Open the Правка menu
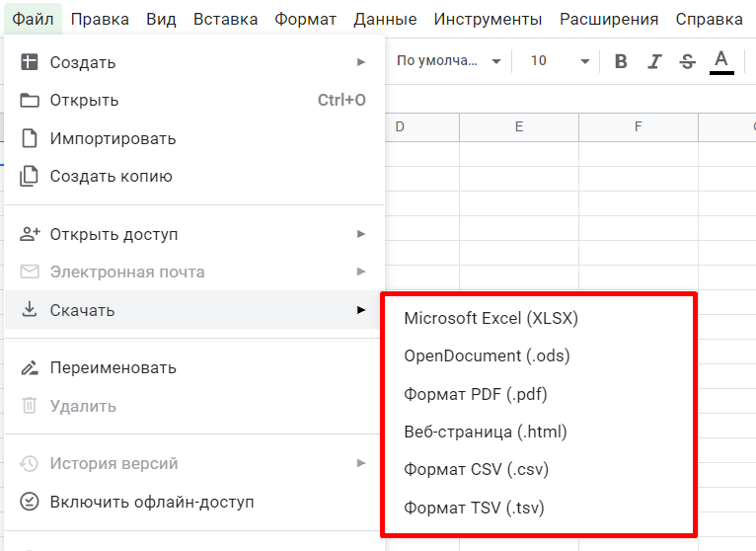The width and height of the screenshot is (756, 551). coord(100,20)
